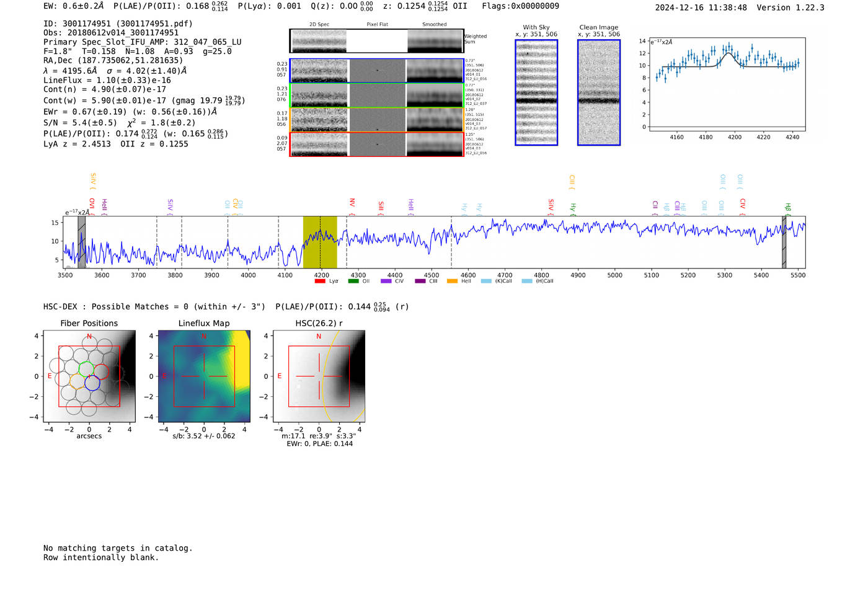This screenshot has width=868, height=591.
Task: Select the green-bordered fiber spectrum row
Action: click(376, 95)
